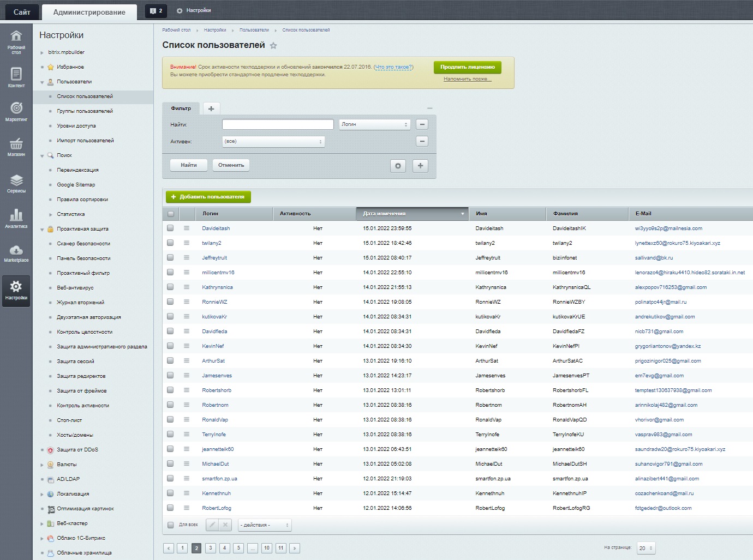Open the Контент sidebar section

(x=16, y=77)
